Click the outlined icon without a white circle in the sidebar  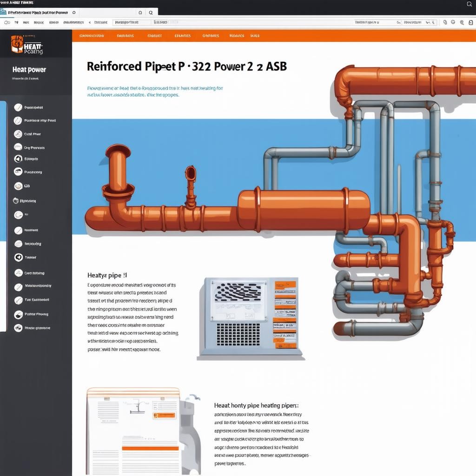click(x=16, y=201)
